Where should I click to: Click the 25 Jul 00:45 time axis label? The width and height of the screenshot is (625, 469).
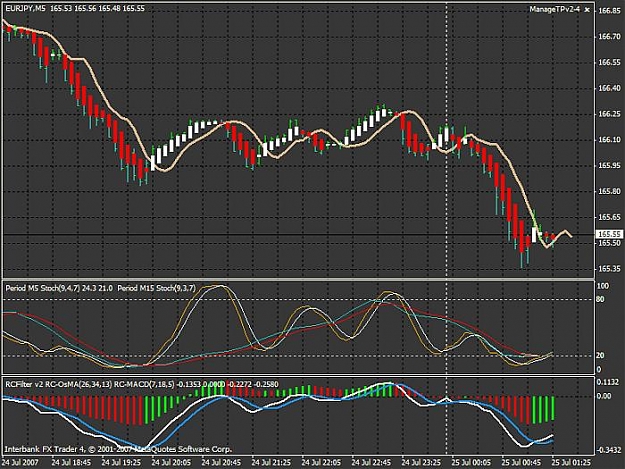coord(521,462)
